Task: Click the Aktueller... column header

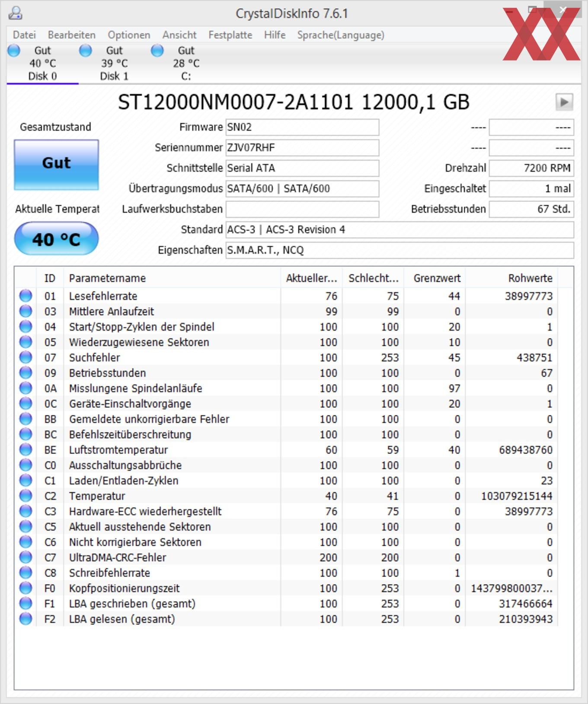Action: [311, 278]
